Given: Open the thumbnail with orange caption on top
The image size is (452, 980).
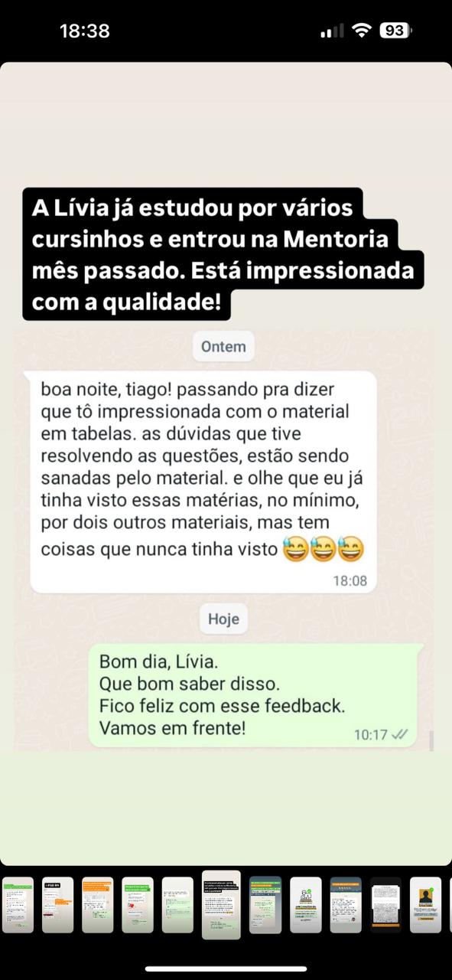Looking at the screenshot, I should (98, 905).
